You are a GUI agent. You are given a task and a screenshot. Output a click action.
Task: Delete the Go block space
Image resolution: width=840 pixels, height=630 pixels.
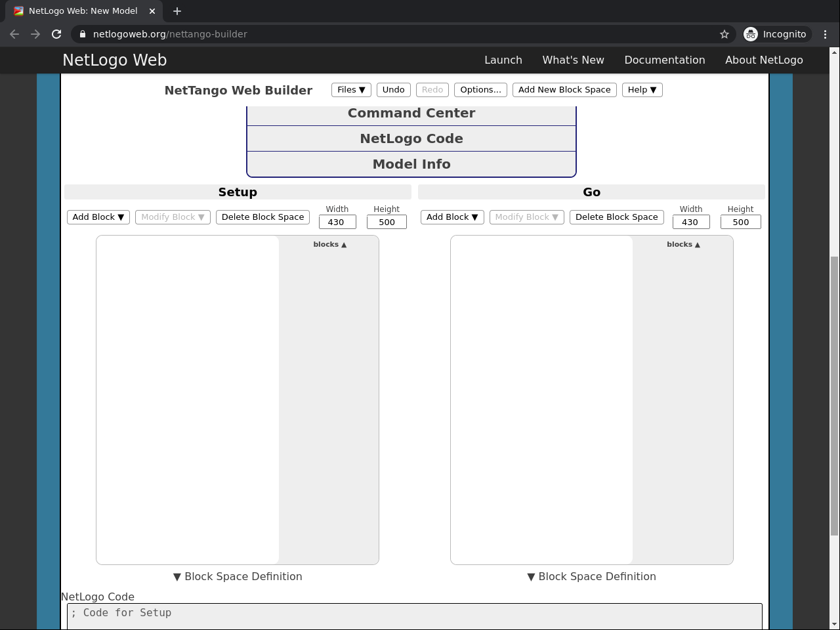(617, 217)
